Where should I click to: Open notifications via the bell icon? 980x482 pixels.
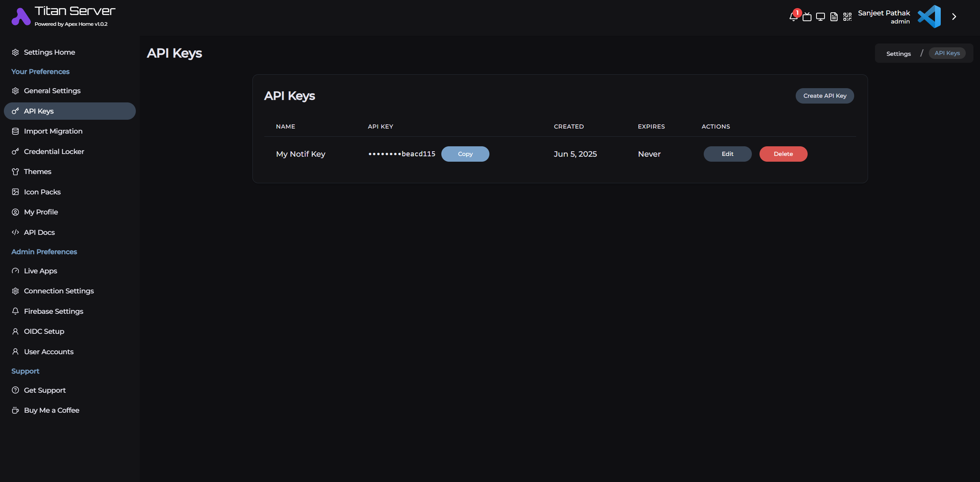pyautogui.click(x=793, y=17)
